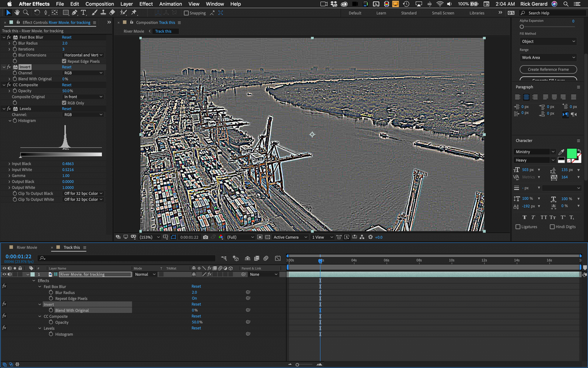
Task: Center align text in Paragraph panel
Action: click(x=526, y=97)
